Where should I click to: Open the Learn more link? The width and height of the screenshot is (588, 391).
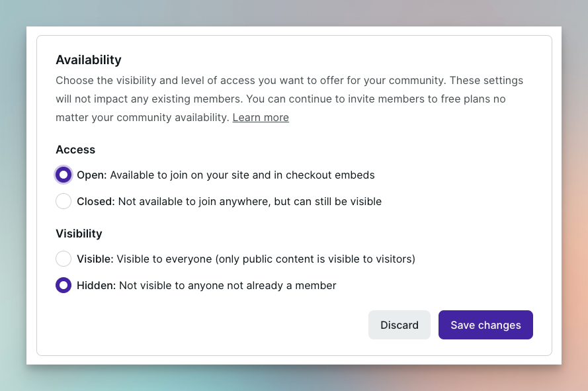point(261,118)
